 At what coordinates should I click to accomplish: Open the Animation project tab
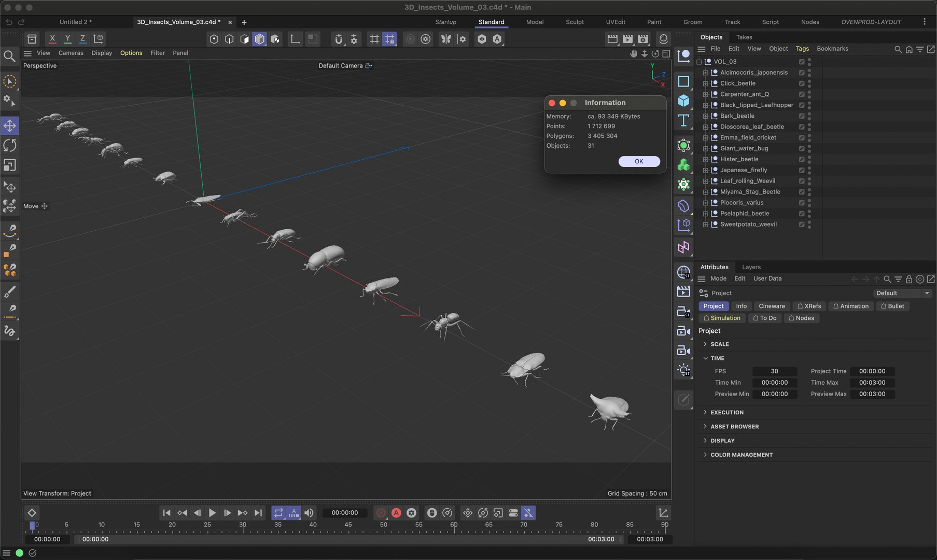850,306
